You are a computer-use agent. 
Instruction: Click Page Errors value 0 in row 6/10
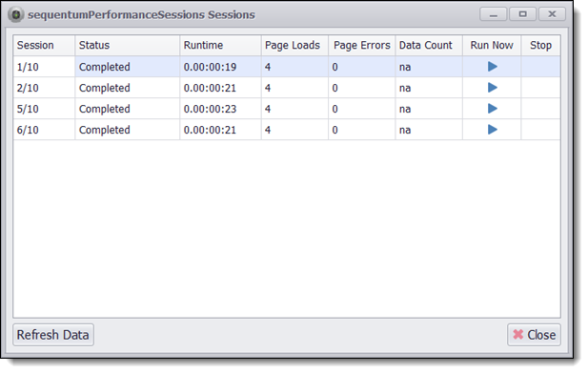362,130
